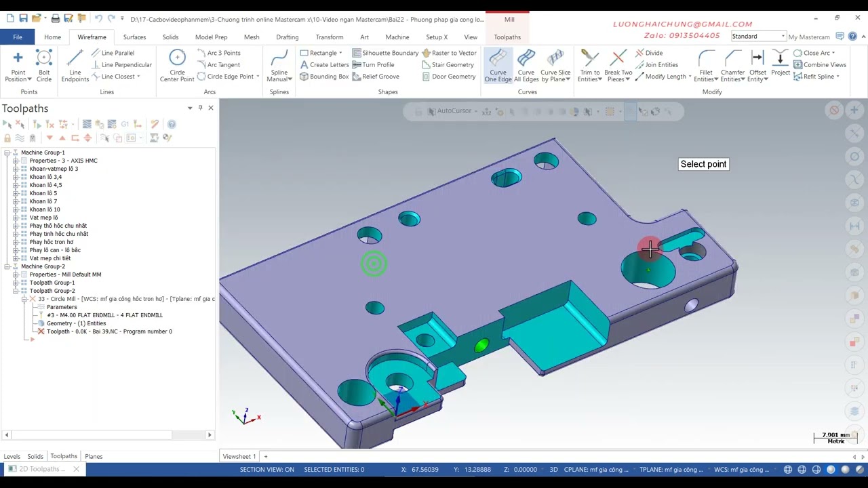Select the #3 M4.00 FLAT ENDMILL tool item
This screenshot has height=488, width=868.
tap(104, 315)
